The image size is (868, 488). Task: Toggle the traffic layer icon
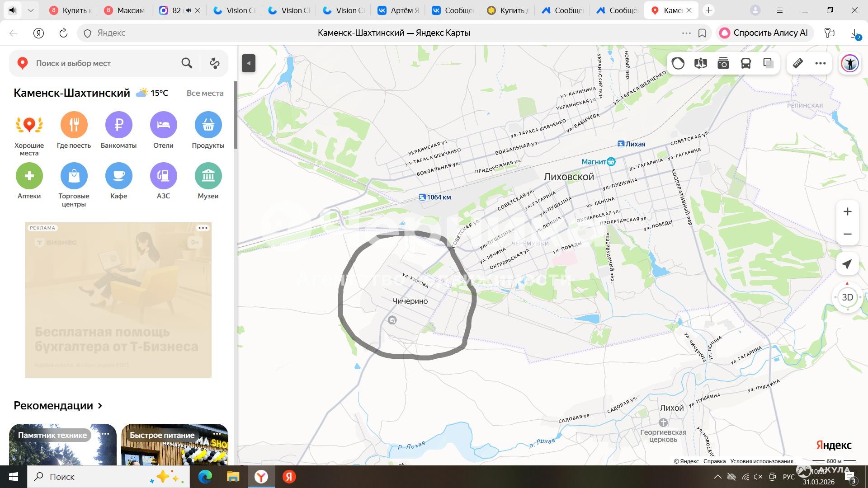tap(678, 63)
